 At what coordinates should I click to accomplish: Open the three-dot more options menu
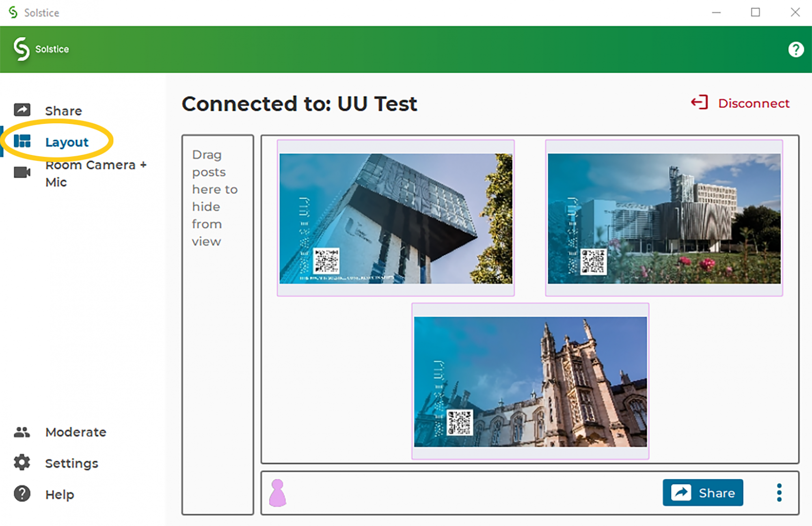point(779,493)
